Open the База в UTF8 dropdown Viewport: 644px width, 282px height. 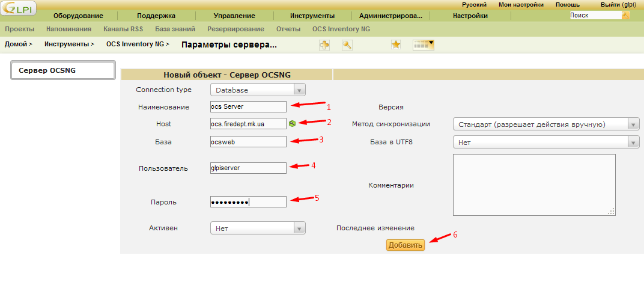point(546,143)
